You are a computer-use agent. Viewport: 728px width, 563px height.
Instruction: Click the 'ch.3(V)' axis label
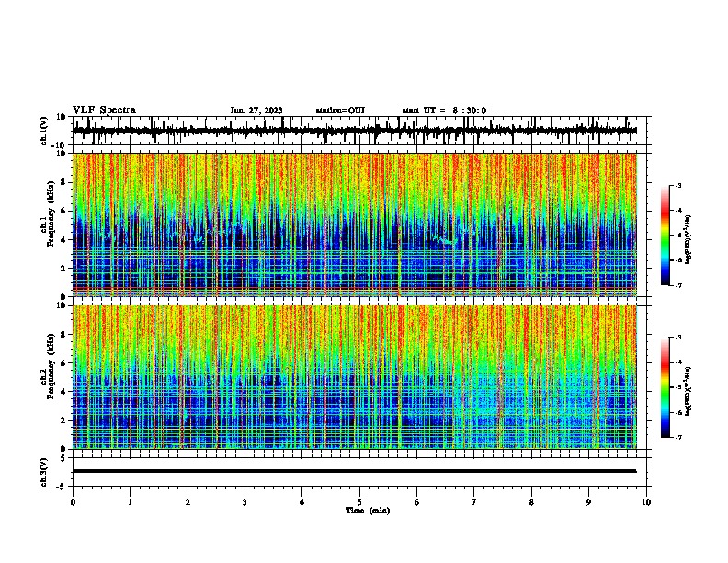[x=44, y=472]
